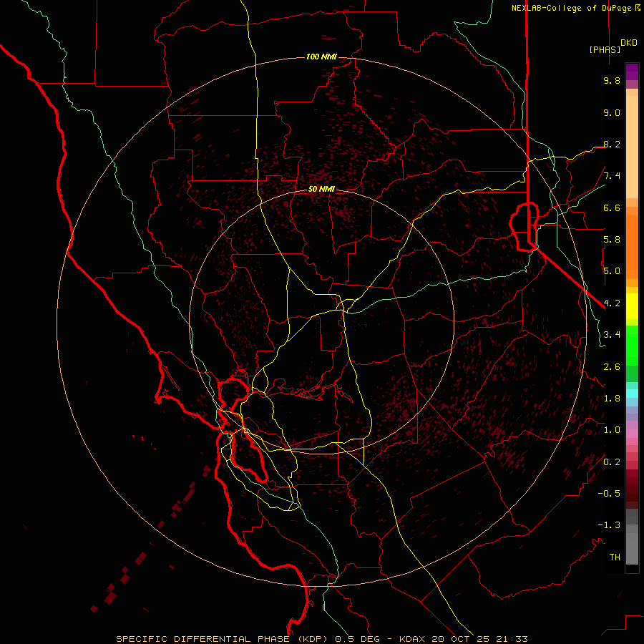
Task: Pick the gray band beside TH
Action: click(x=632, y=550)
